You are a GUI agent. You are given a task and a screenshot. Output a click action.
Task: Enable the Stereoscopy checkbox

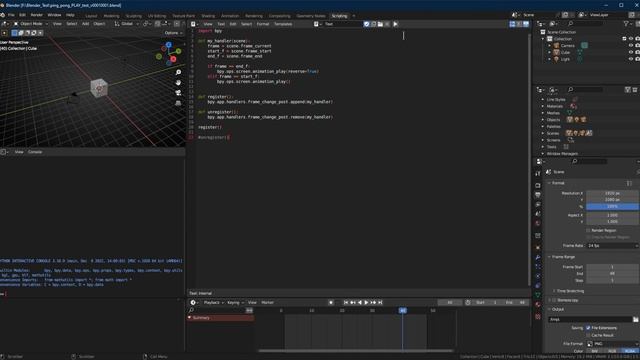tap(554, 300)
